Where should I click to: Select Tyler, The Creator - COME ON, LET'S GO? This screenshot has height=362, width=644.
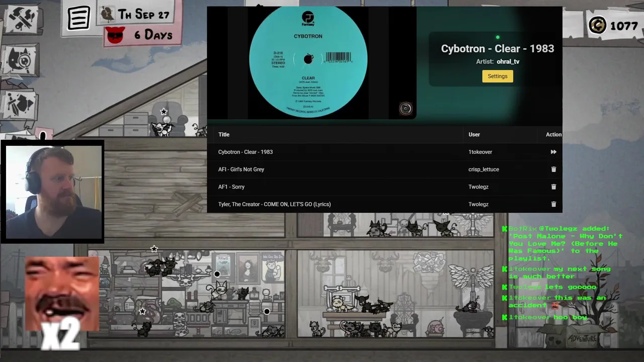274,204
